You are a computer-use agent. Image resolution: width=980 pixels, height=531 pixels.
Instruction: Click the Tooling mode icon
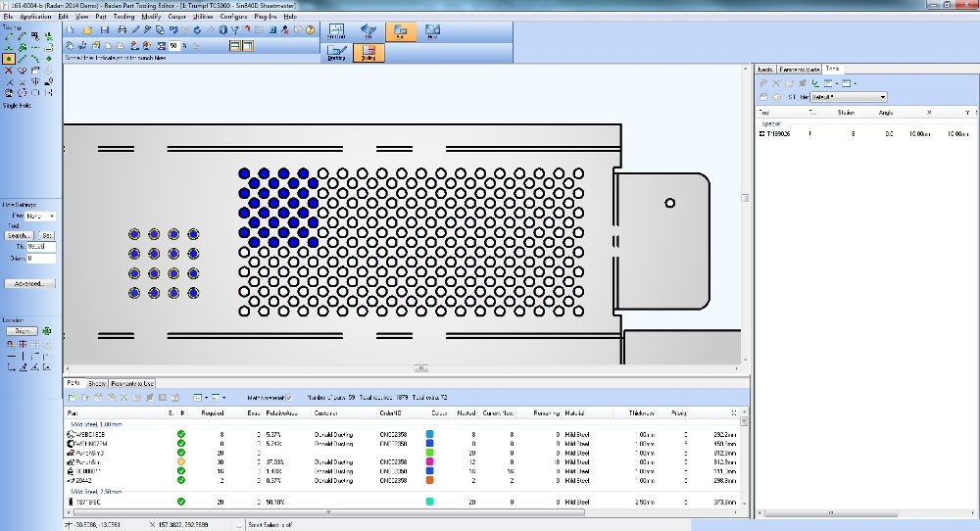tap(369, 54)
